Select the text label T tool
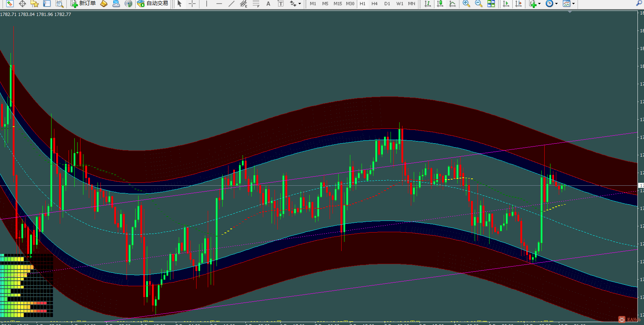This screenshot has width=644, height=325. (281, 4)
